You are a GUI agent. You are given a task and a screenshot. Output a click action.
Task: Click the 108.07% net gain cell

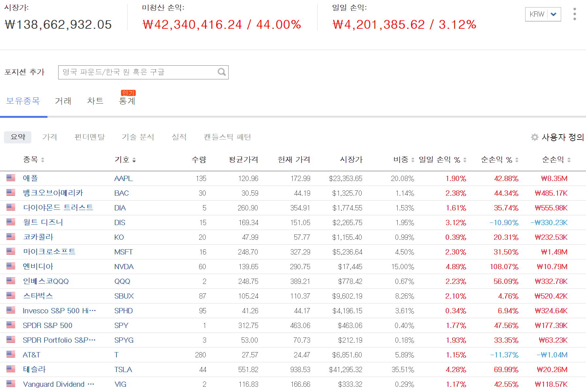(504, 267)
